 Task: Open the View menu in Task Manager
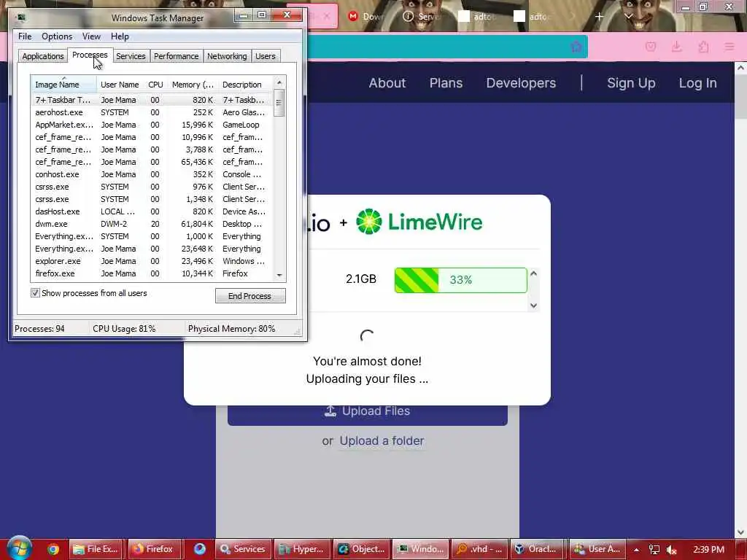tap(91, 36)
